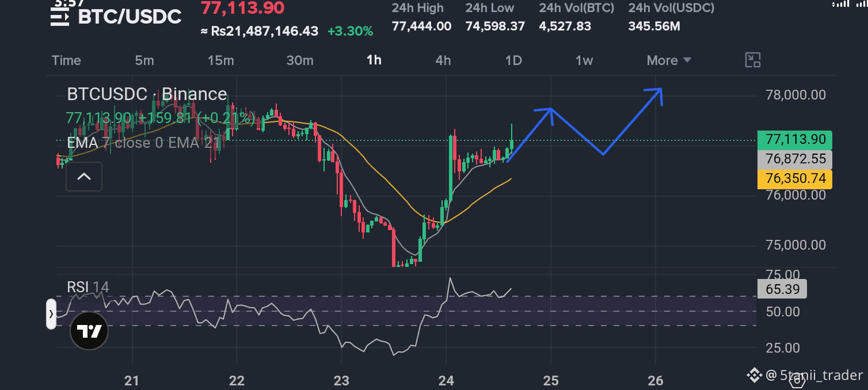The height and width of the screenshot is (390, 868).
Task: Click the 24h High value 77,444.00
Action: [421, 26]
